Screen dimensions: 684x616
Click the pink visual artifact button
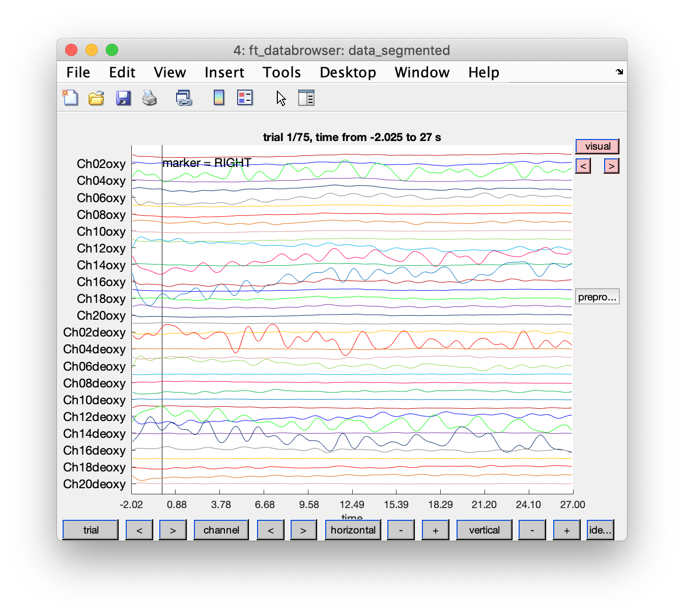597,146
